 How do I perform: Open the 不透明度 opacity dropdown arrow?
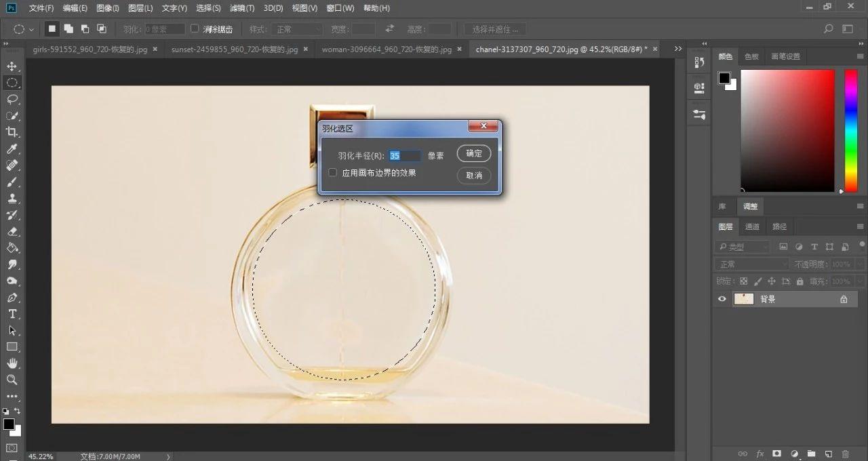[x=859, y=264]
